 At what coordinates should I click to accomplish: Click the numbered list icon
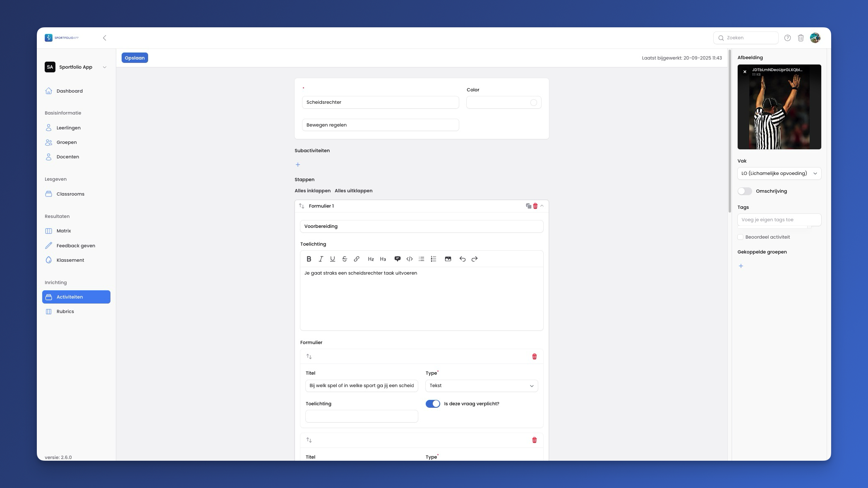click(x=433, y=259)
